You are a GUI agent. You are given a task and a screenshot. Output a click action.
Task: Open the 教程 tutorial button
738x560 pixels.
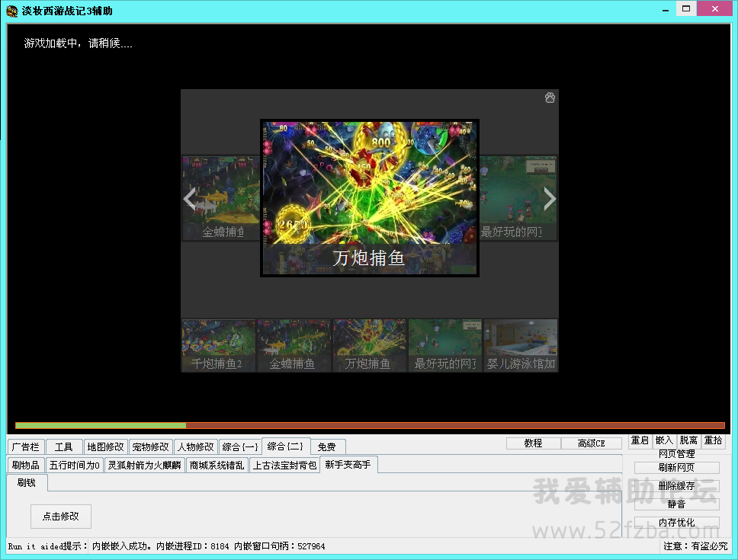[x=533, y=443]
